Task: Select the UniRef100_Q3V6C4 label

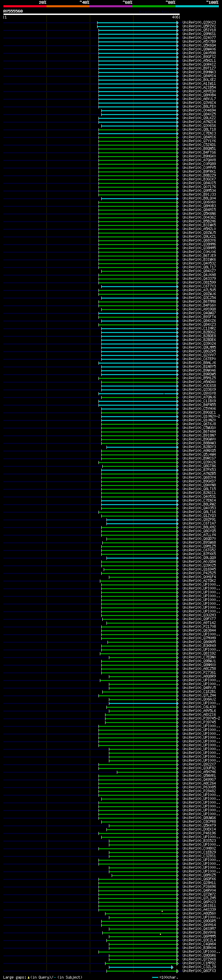Action: pyautogui.click(x=199, y=103)
